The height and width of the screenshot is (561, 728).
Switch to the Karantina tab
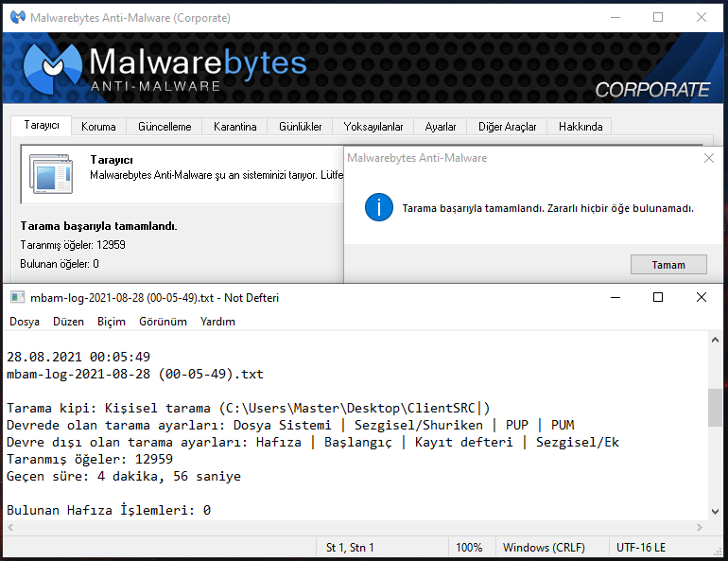(234, 127)
